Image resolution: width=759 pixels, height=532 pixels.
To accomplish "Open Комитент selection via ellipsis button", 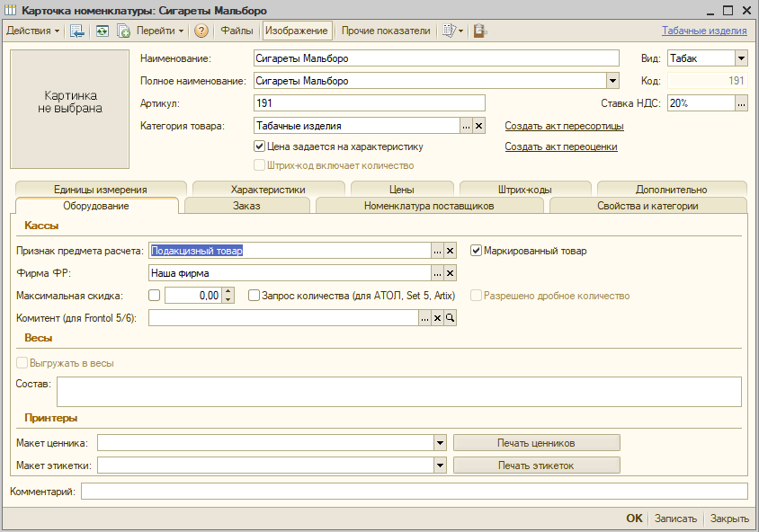I will point(425,318).
